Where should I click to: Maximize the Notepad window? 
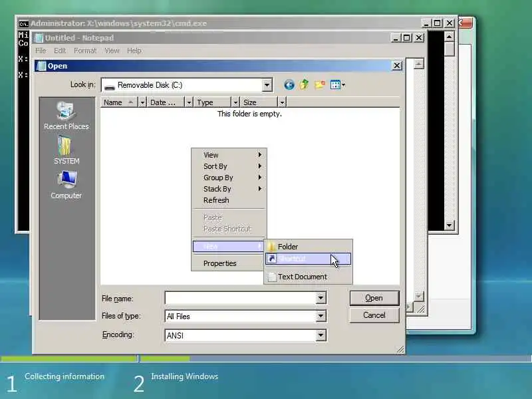coord(406,38)
